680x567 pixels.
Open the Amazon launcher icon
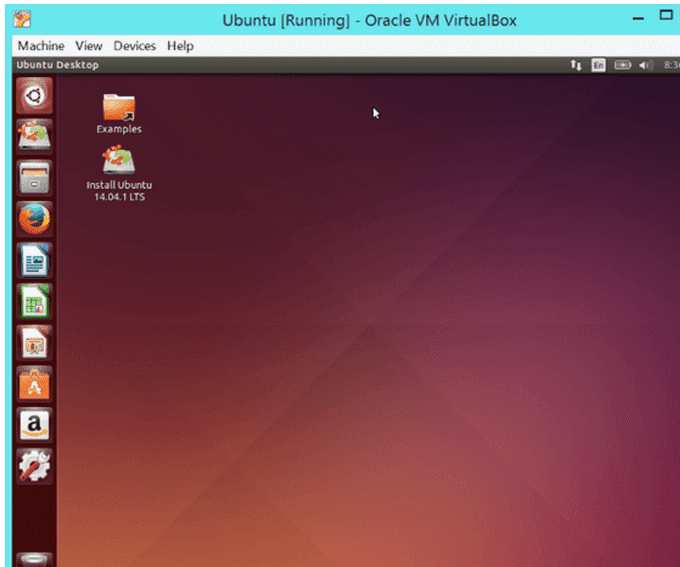pyautogui.click(x=34, y=425)
